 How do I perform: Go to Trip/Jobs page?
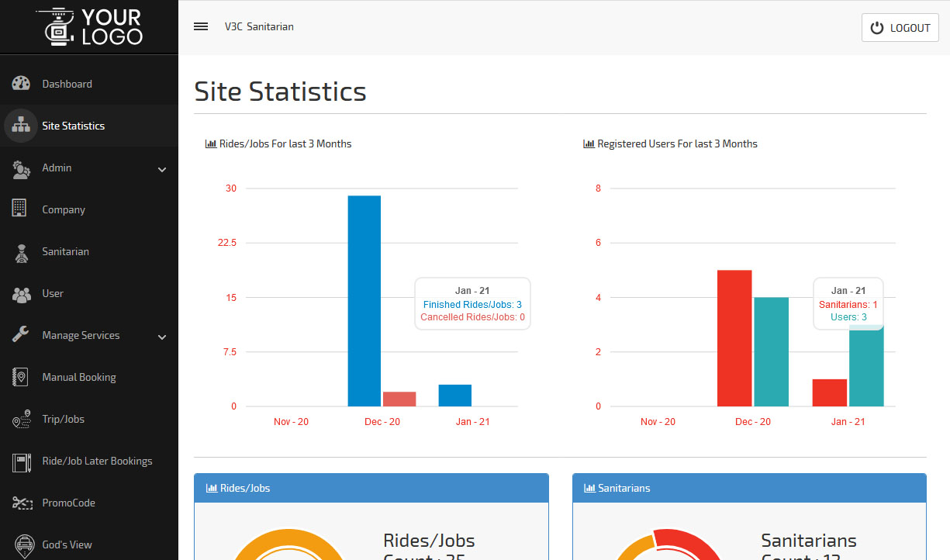(x=89, y=419)
